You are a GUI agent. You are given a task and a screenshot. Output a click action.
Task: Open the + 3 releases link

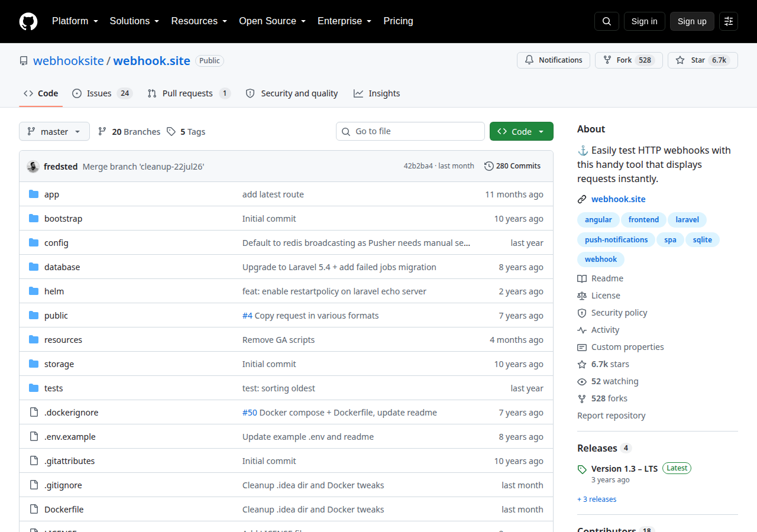click(597, 499)
